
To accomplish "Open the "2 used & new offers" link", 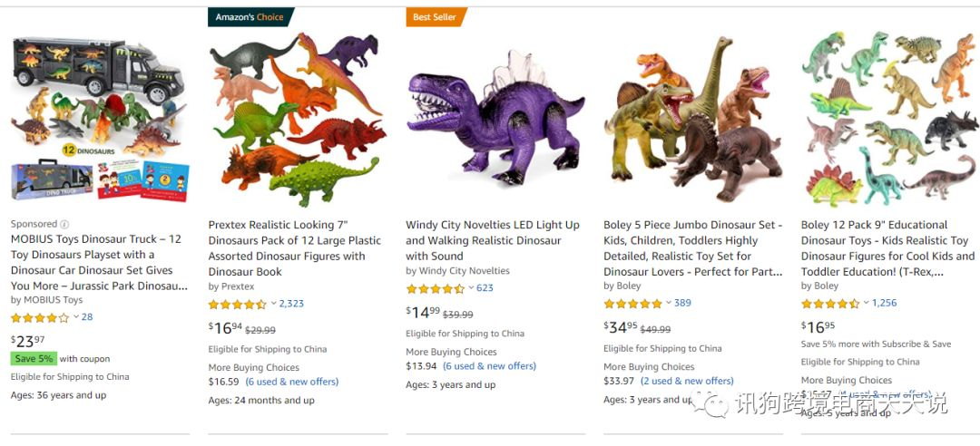I will [x=687, y=381].
